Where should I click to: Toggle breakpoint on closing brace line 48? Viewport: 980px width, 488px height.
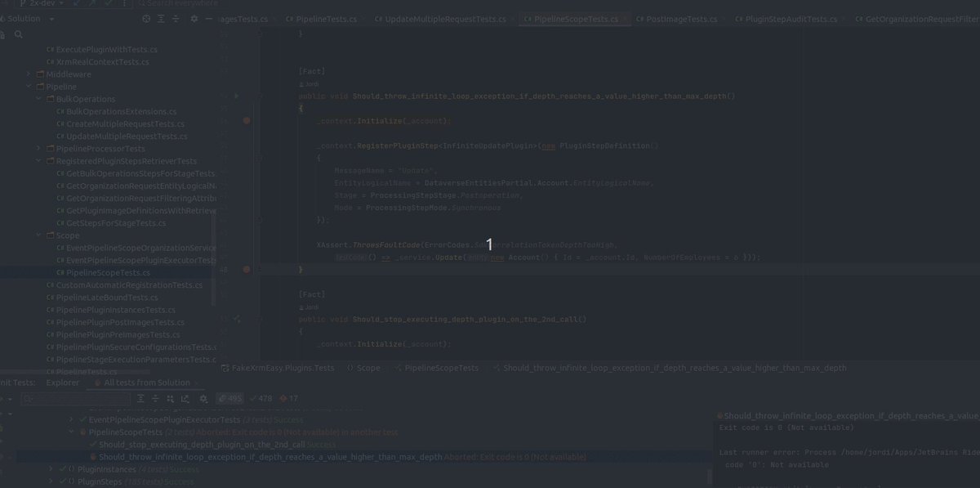(247, 269)
